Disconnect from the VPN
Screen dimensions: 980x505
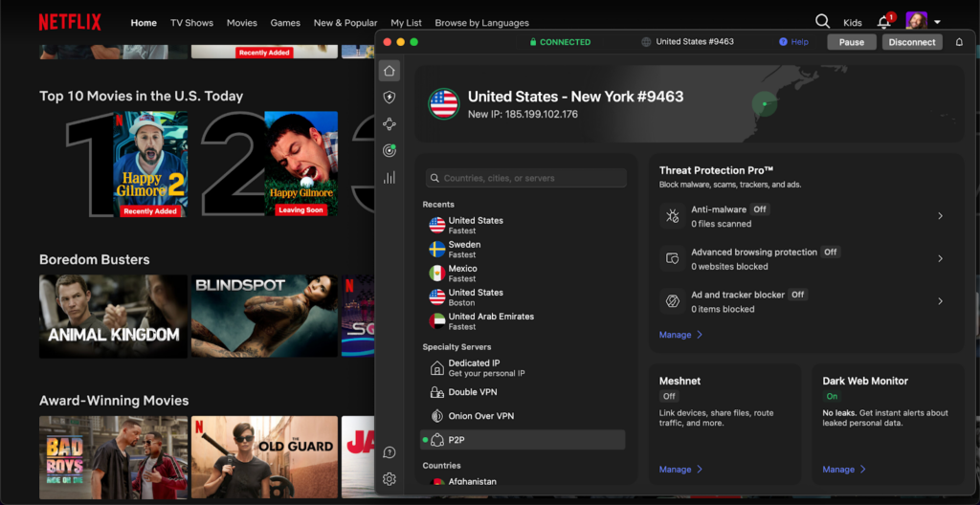[x=912, y=42]
